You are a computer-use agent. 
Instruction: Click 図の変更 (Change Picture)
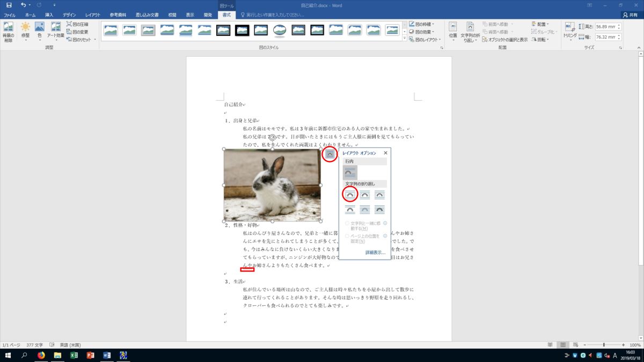tap(78, 32)
